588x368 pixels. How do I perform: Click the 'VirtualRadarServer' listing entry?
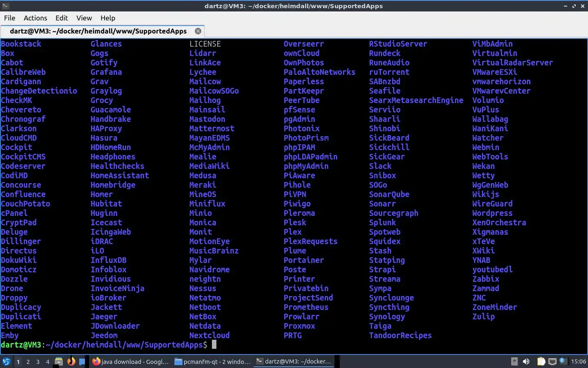[513, 63]
